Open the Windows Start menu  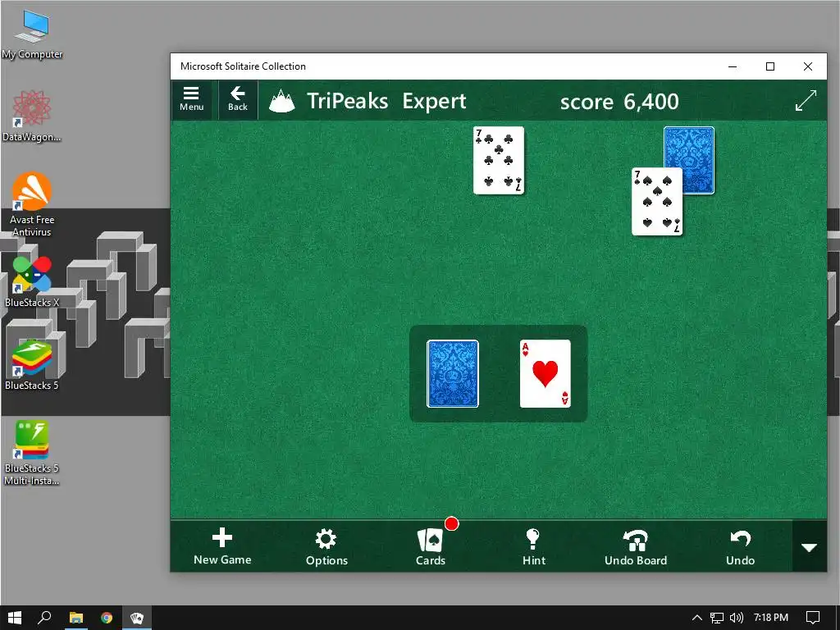click(15, 618)
